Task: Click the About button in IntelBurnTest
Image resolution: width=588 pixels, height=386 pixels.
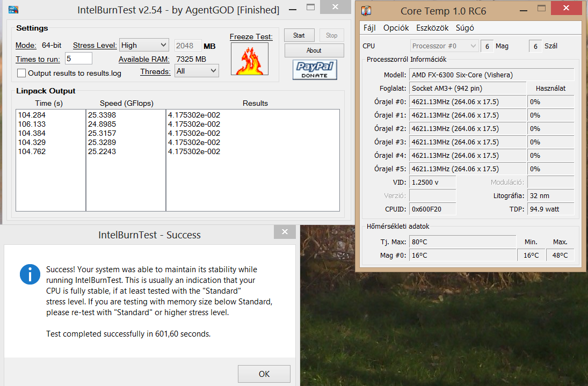Action: point(314,50)
